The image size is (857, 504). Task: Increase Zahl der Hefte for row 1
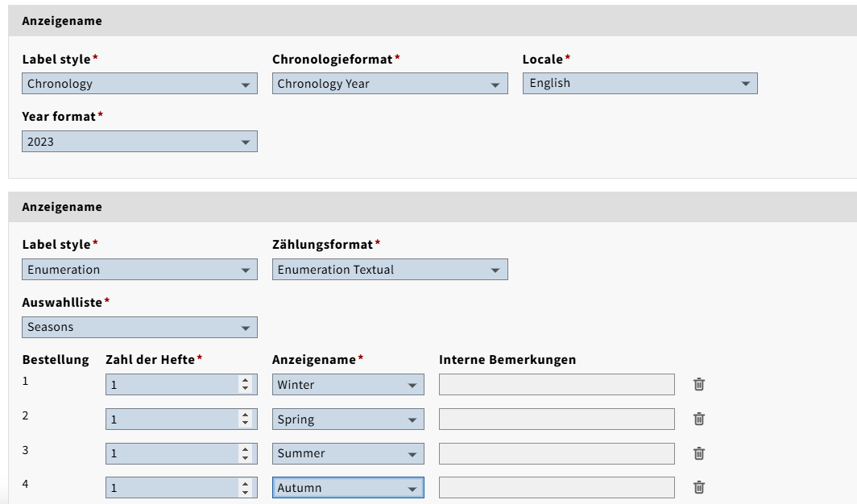click(x=246, y=381)
